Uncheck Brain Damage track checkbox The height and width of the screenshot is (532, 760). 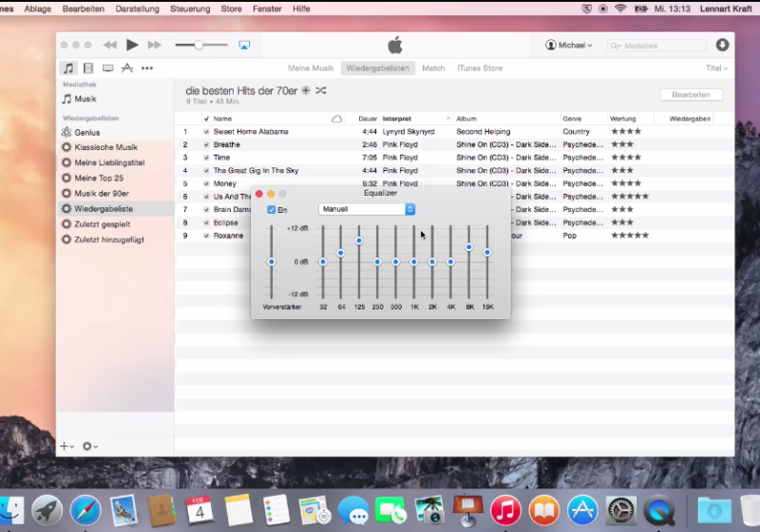(206, 210)
